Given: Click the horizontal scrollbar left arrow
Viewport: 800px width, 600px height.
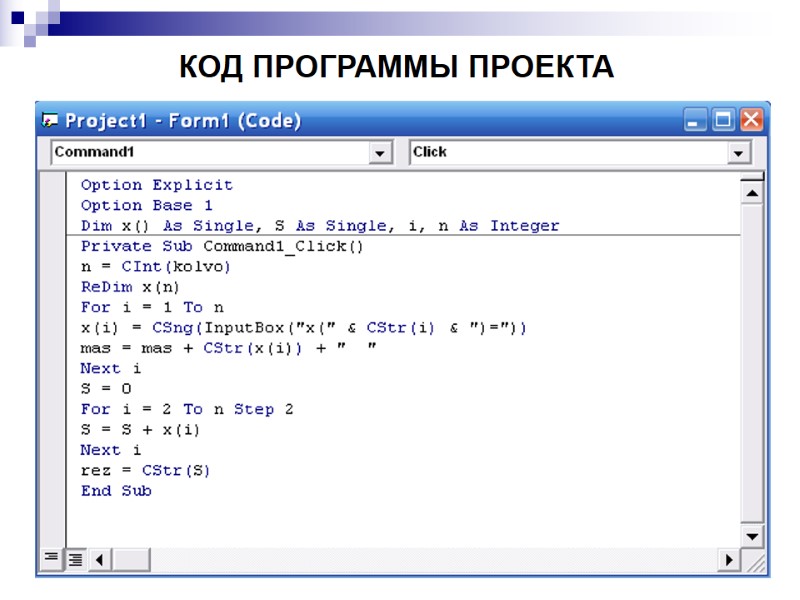Looking at the screenshot, I should (x=99, y=560).
